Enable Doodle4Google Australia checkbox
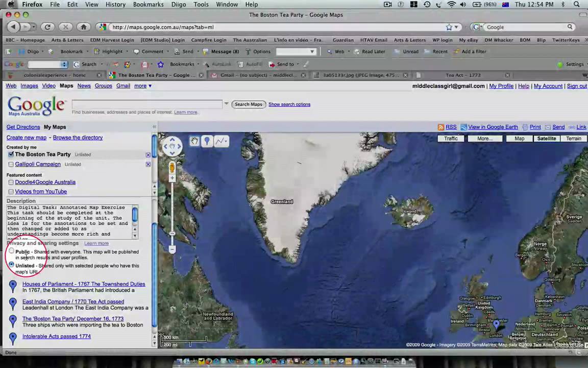 11,182
